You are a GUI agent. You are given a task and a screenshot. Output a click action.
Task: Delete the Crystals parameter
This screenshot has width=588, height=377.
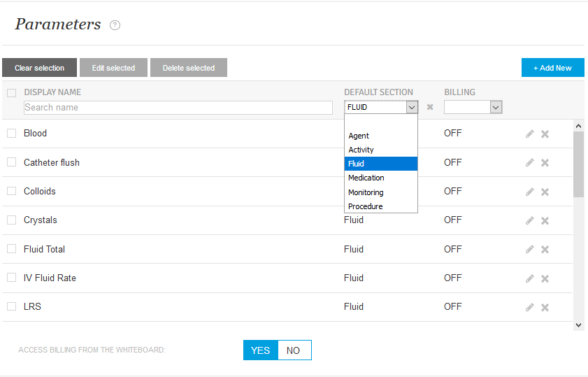(545, 220)
